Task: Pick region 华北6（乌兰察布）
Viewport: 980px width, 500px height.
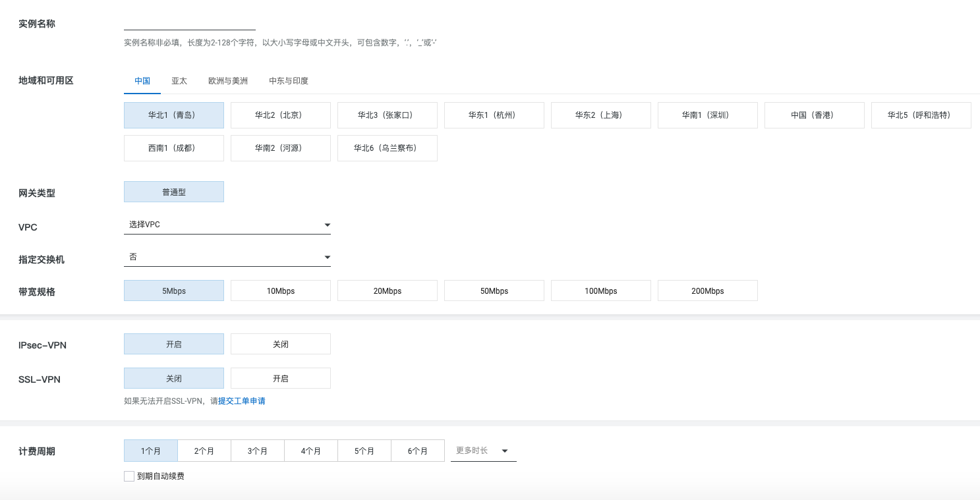Action: pyautogui.click(x=388, y=148)
